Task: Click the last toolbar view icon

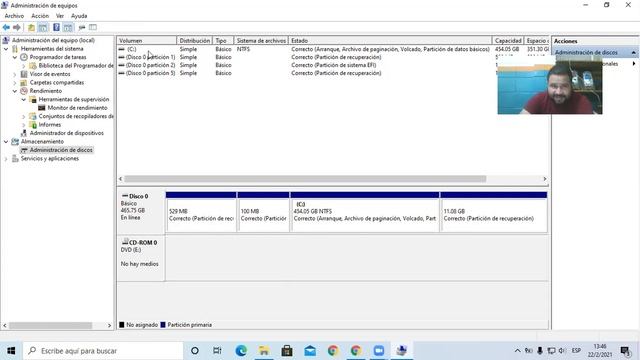Action: click(93, 27)
